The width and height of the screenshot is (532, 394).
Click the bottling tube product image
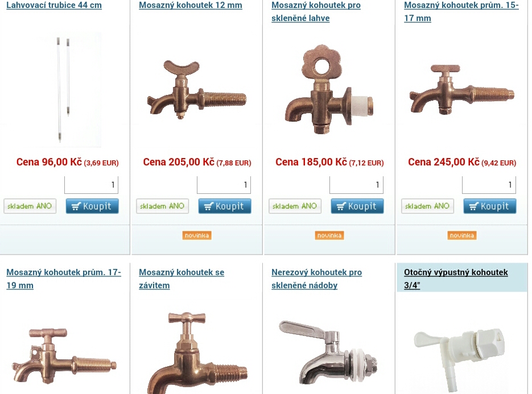click(64, 90)
